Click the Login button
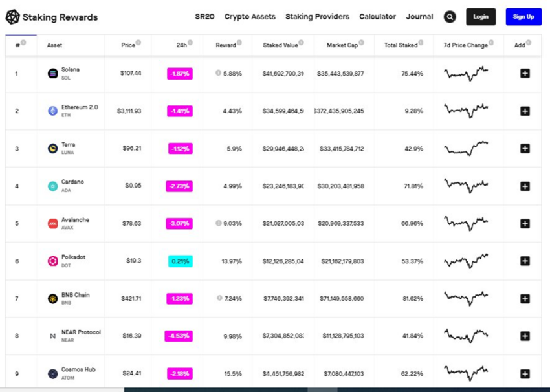Image resolution: width=550 pixels, height=392 pixels. point(481,17)
